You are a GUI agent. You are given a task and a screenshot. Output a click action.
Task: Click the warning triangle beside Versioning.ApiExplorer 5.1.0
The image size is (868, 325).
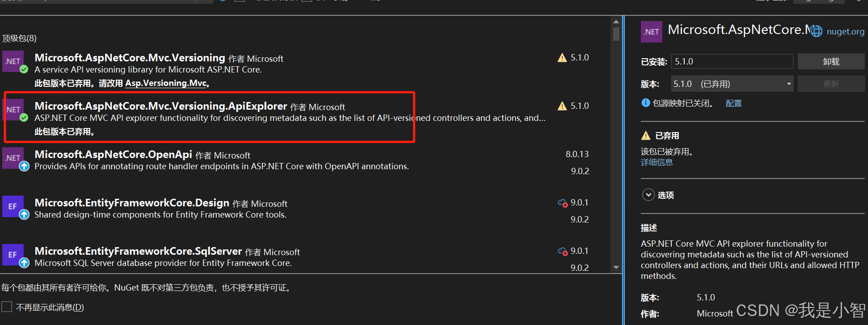point(562,106)
